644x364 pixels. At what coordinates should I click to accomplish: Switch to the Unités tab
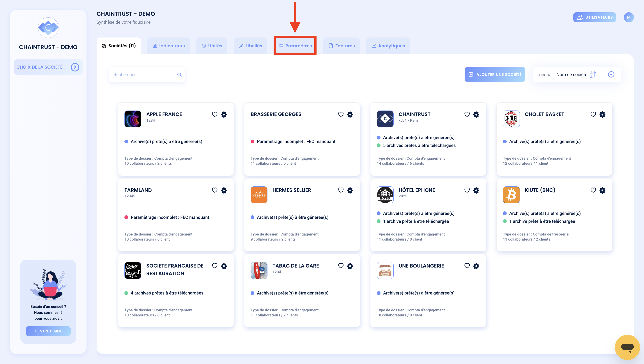(212, 46)
